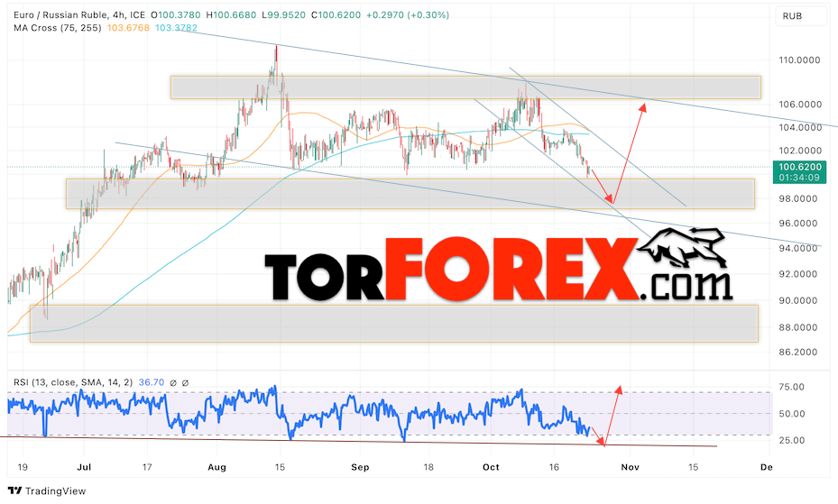Click the 92.0000 price axis label

(798, 274)
